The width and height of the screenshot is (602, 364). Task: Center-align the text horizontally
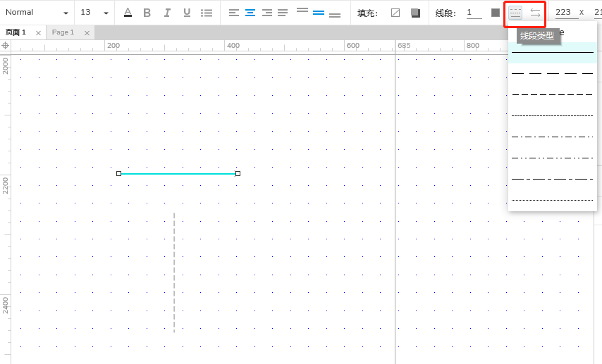click(x=250, y=13)
